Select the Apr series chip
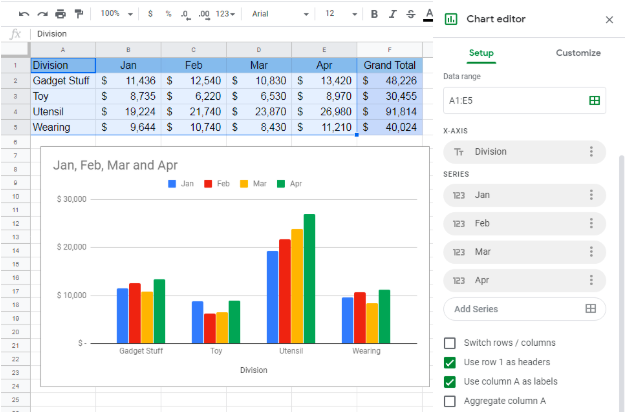625x412 pixels. point(525,281)
